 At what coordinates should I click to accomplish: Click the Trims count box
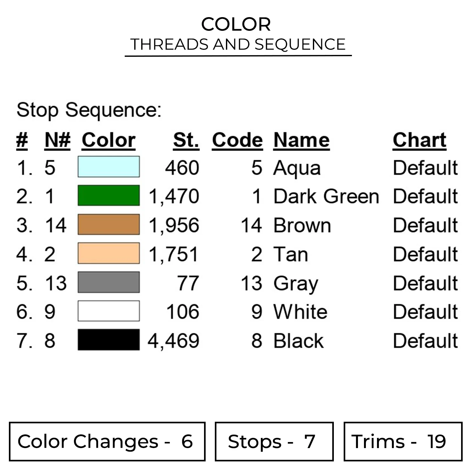click(x=403, y=441)
